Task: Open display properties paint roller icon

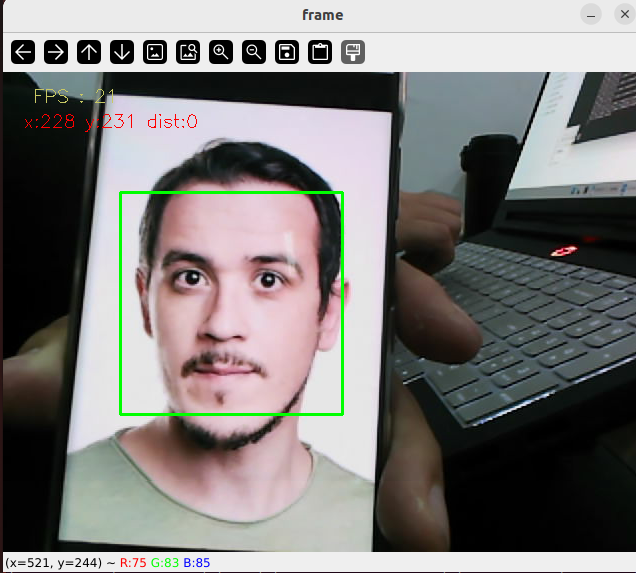Action: tap(353, 52)
